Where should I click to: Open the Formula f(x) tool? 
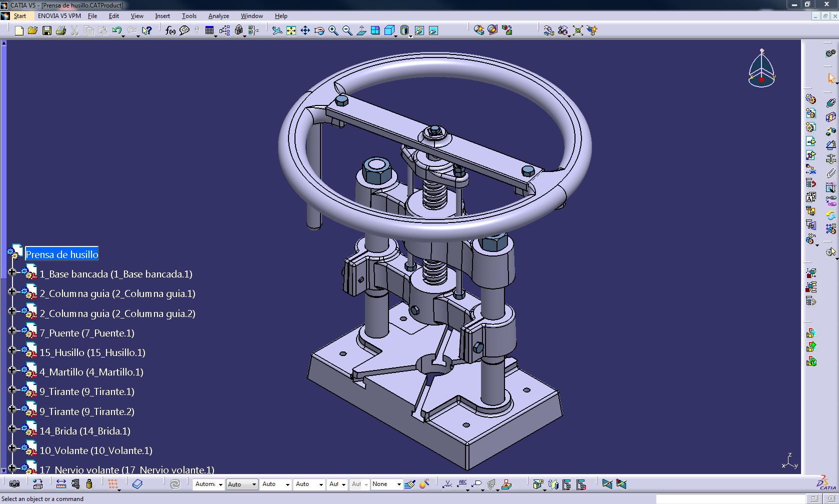click(x=170, y=30)
